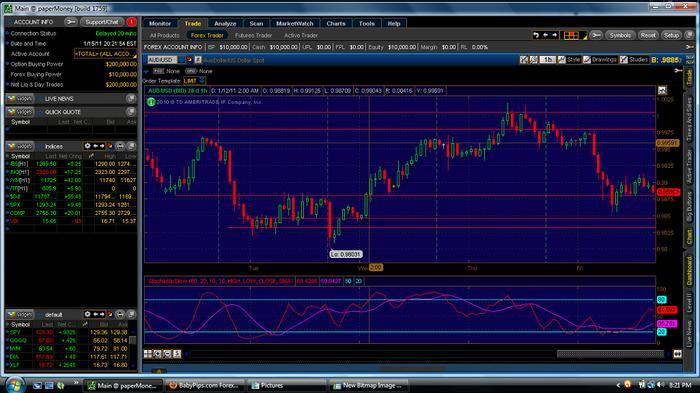700x393 pixels.
Task: Click the undo arrow in top toolbar
Action: tap(536, 35)
